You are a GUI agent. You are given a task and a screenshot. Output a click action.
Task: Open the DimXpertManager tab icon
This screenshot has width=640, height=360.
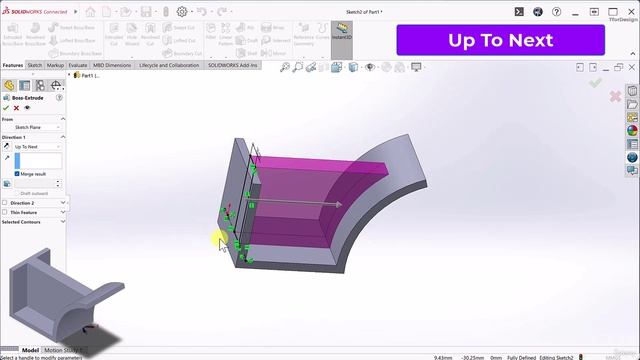tap(56, 85)
